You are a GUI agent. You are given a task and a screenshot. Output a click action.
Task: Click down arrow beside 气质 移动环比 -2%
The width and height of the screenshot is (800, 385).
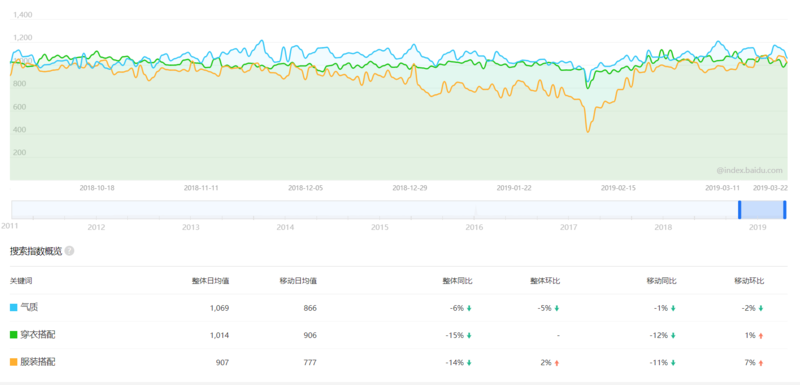(x=761, y=308)
